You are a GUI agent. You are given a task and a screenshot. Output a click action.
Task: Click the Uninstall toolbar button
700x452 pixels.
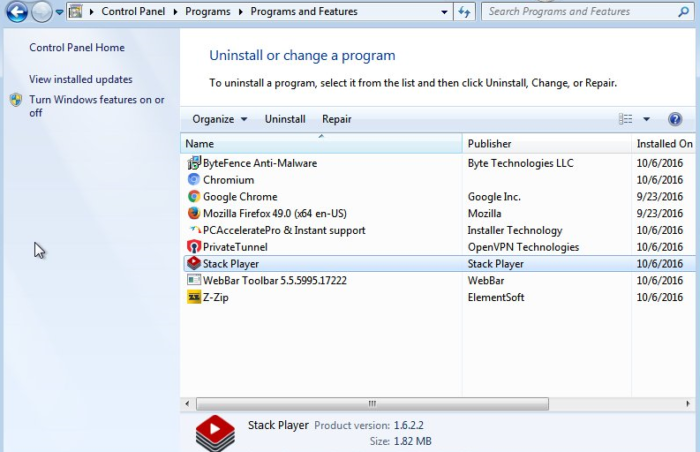tap(285, 119)
